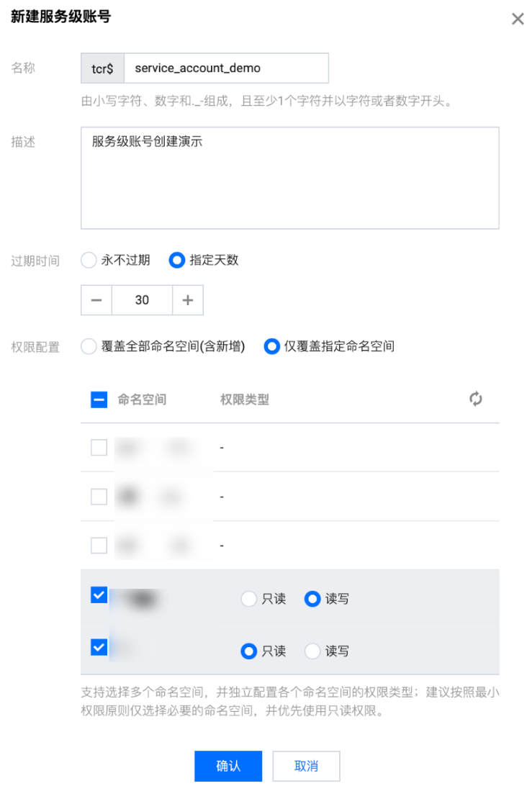The height and width of the screenshot is (786, 532).
Task: Click the 取消 button to cancel
Action: (306, 766)
